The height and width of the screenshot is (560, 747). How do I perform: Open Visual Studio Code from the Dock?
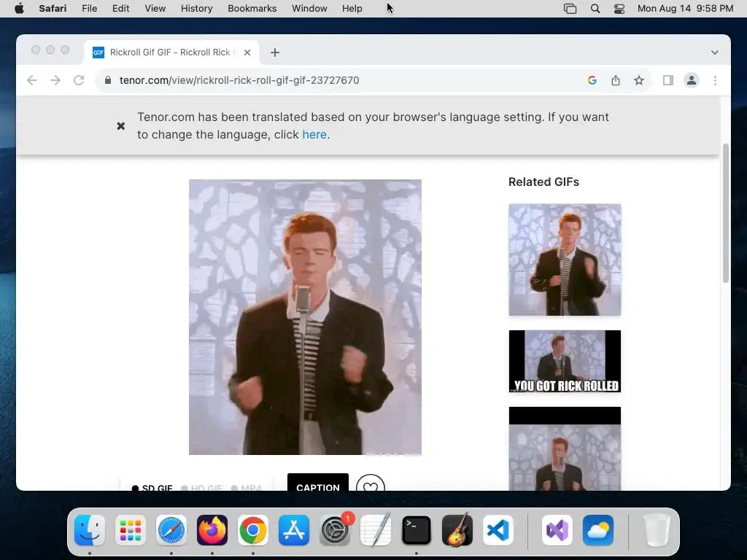click(498, 530)
